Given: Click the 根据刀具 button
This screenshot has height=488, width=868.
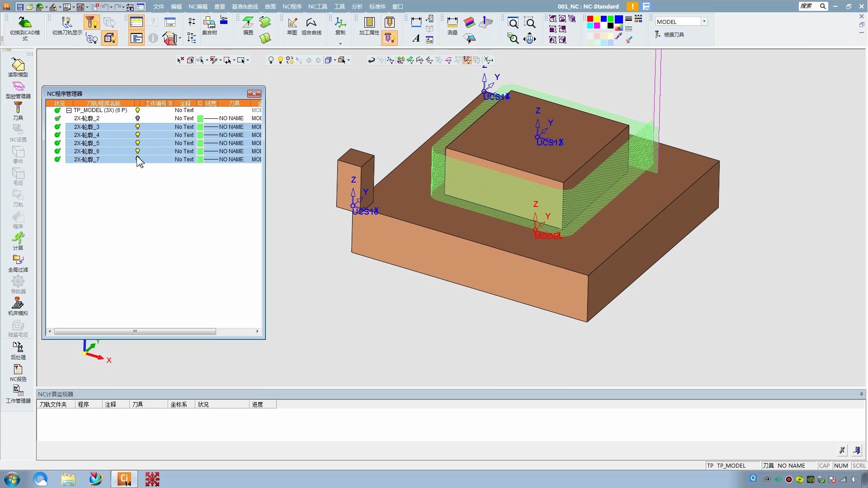Looking at the screenshot, I should [x=670, y=35].
